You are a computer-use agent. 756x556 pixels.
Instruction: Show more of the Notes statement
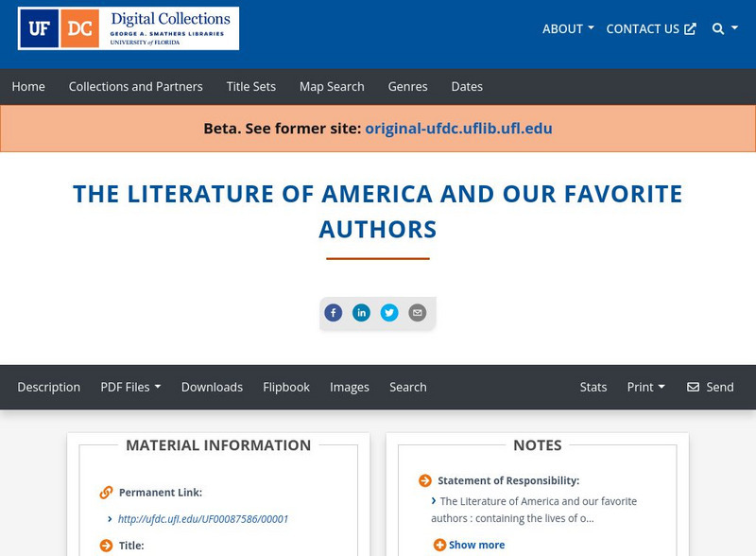point(475,544)
